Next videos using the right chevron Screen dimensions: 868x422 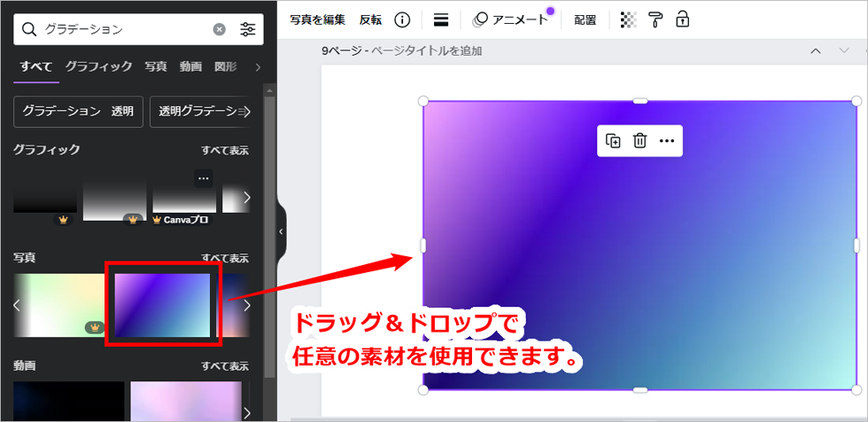pos(247,412)
